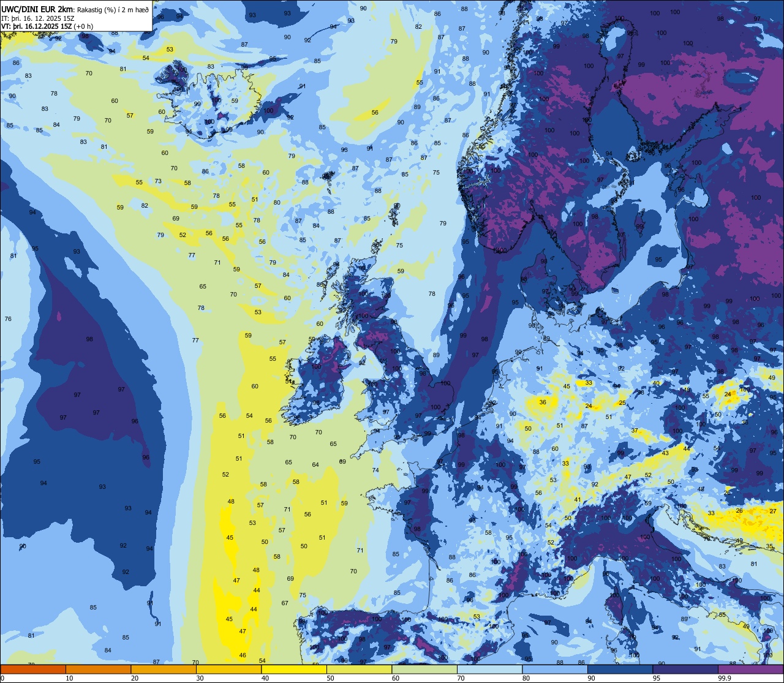The width and height of the screenshot is (784, 683).
Task: Click the 'UWC/DINI EUR 2km' map title
Action: point(37,9)
